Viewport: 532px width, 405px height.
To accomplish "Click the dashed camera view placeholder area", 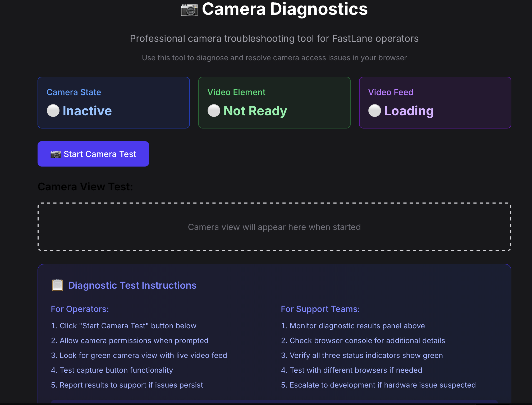I will (x=274, y=227).
